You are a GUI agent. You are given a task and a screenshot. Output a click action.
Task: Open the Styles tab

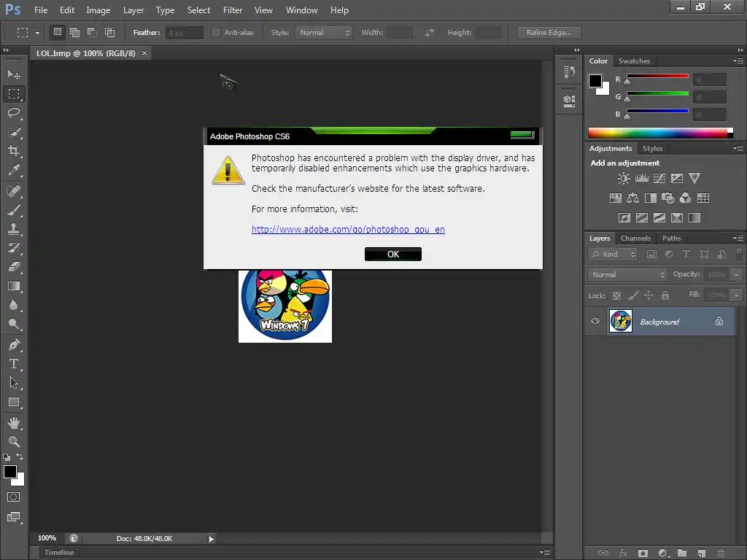pos(652,149)
